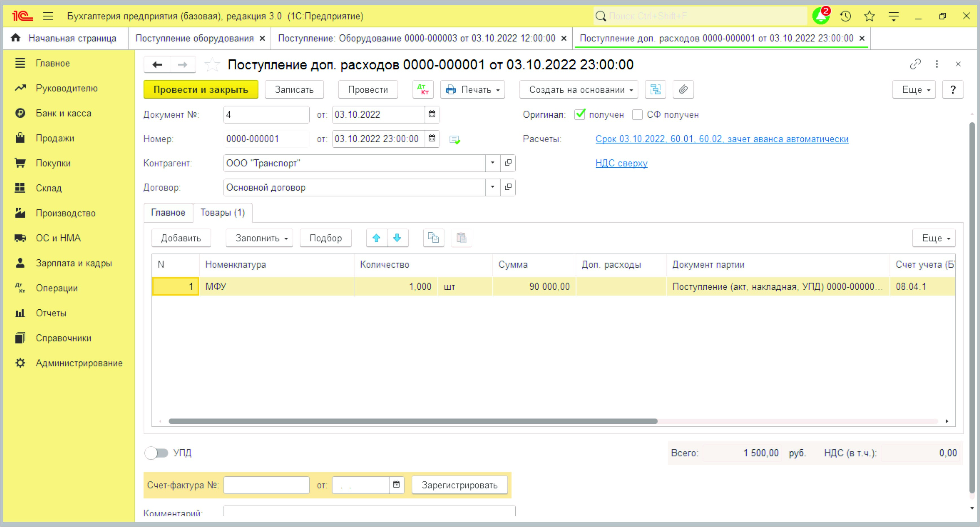Screen dimensions: 980x527
Task: Switch to the Главное tab
Action: [x=168, y=213]
